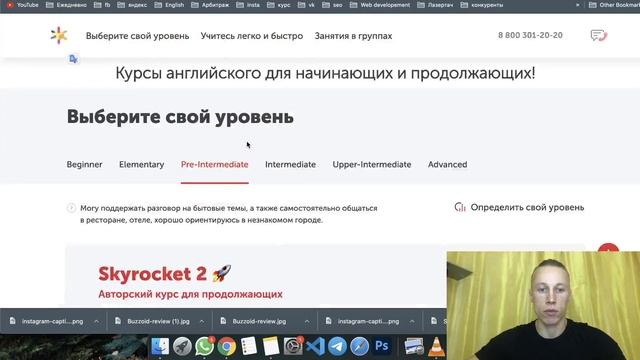
Task: Open the Ежедневно bookmarks folder
Action: click(66, 5)
